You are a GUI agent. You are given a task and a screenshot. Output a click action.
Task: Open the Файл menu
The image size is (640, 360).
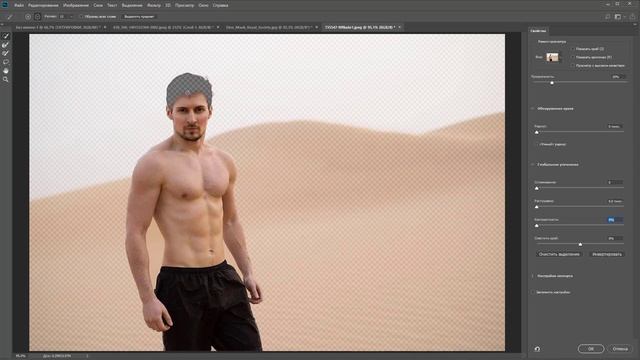19,5
